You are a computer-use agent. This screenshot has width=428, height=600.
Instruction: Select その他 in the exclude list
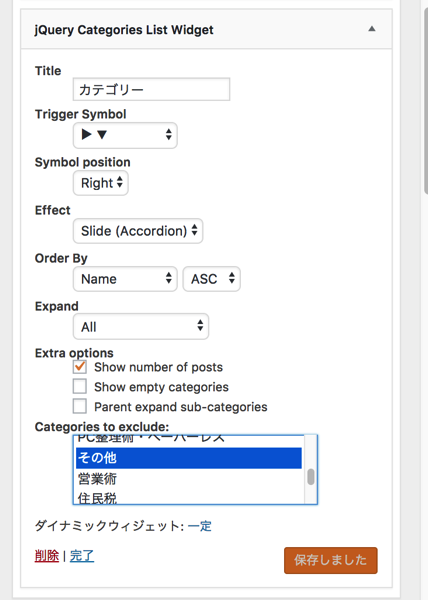coord(189,458)
